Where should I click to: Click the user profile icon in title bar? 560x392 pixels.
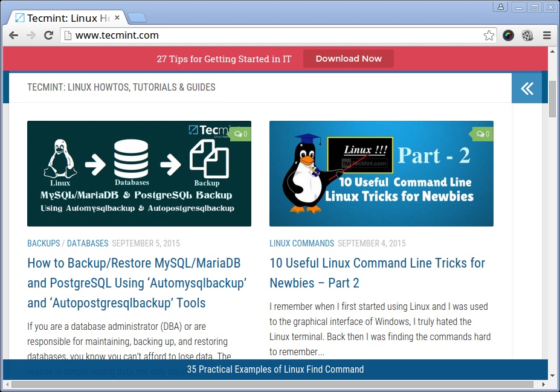click(x=501, y=7)
